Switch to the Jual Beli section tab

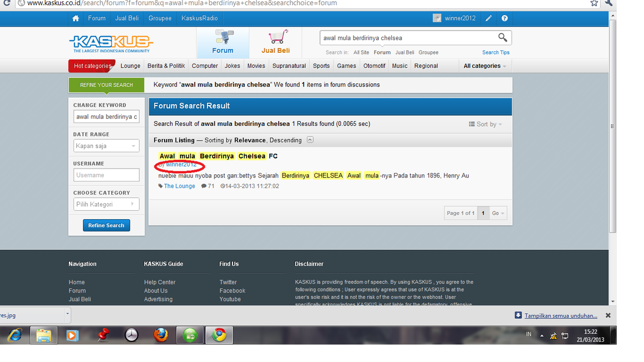point(276,43)
